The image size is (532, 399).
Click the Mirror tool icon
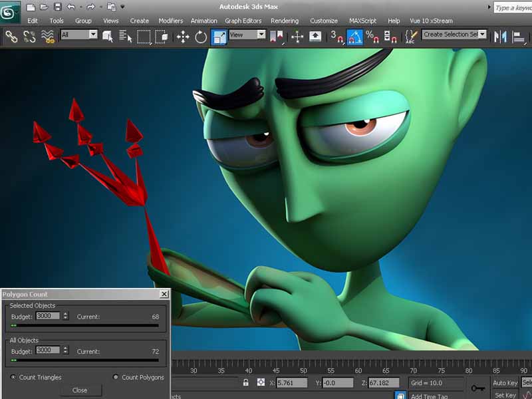coord(500,36)
